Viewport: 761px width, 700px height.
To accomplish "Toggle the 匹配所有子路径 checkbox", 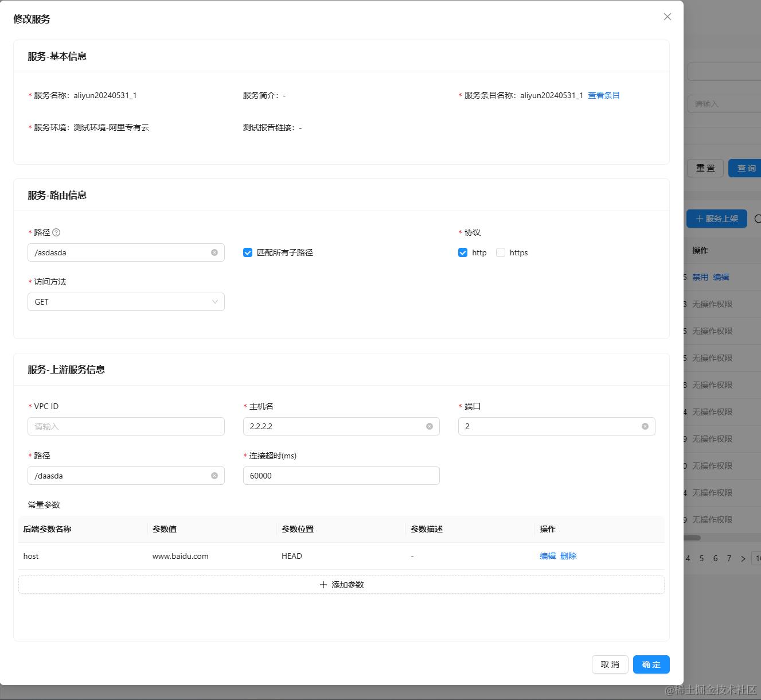I will (x=248, y=252).
